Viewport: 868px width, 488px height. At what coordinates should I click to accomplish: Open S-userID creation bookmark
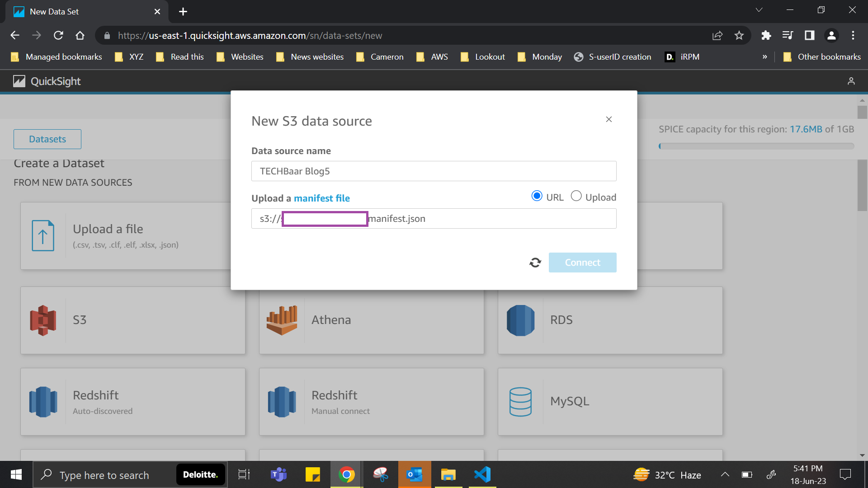613,57
